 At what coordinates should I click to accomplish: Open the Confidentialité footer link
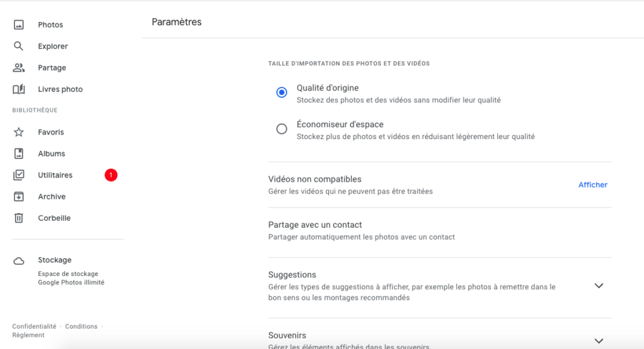coord(34,326)
